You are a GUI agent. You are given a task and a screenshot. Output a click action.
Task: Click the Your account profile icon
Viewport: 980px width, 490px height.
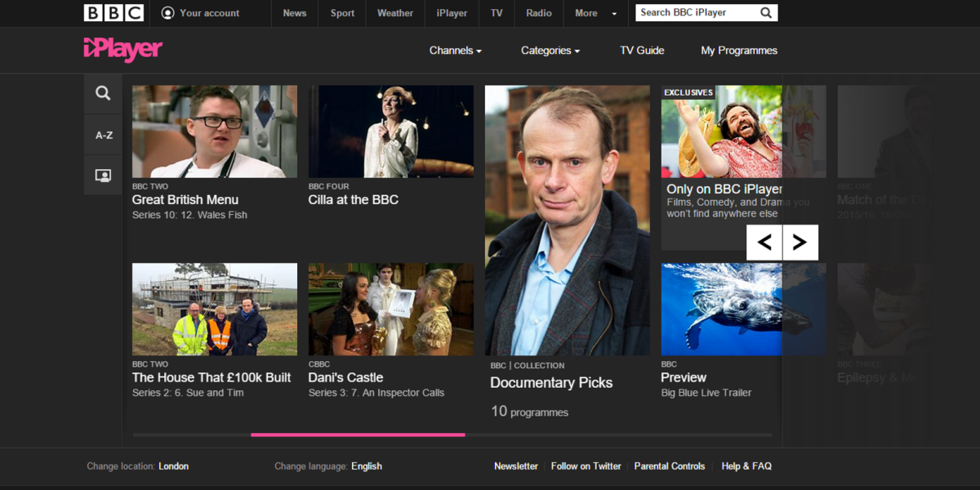coord(168,13)
